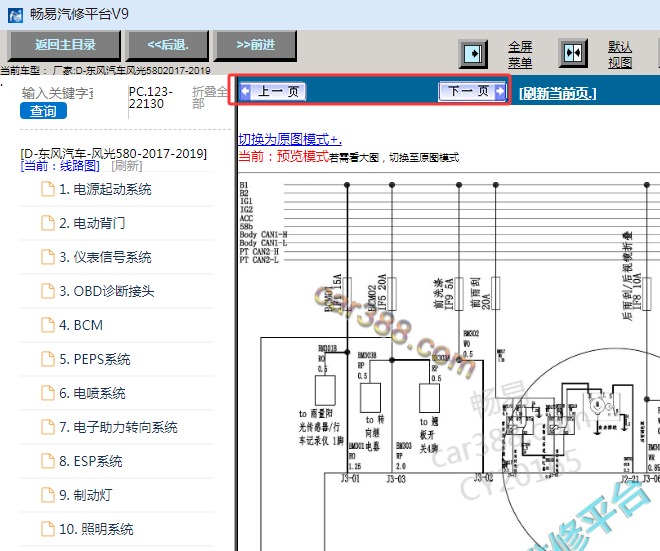Viewport: 660px width, 551px height.
Task: Switch to original image mode 切换为原图模式+
Action: pos(290,139)
